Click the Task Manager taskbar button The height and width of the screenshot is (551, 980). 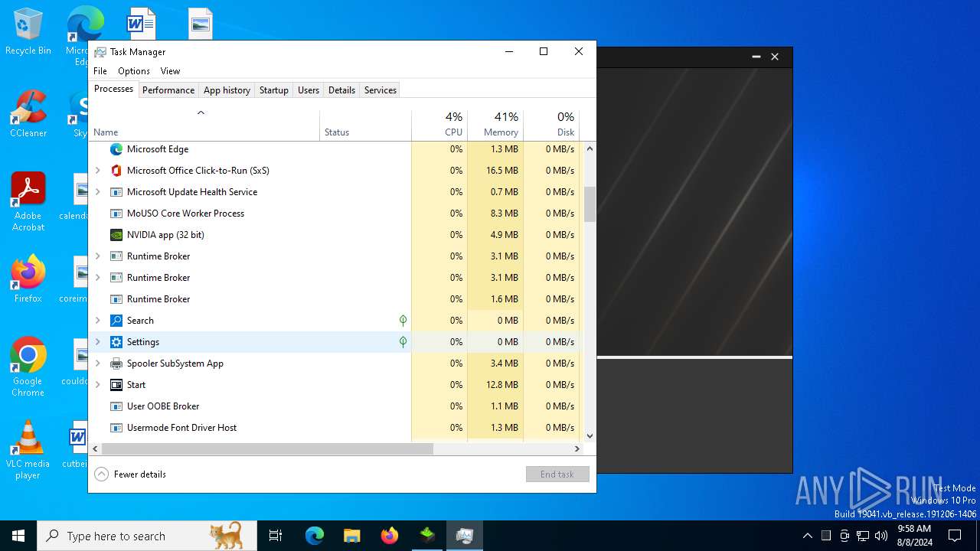[x=464, y=536]
